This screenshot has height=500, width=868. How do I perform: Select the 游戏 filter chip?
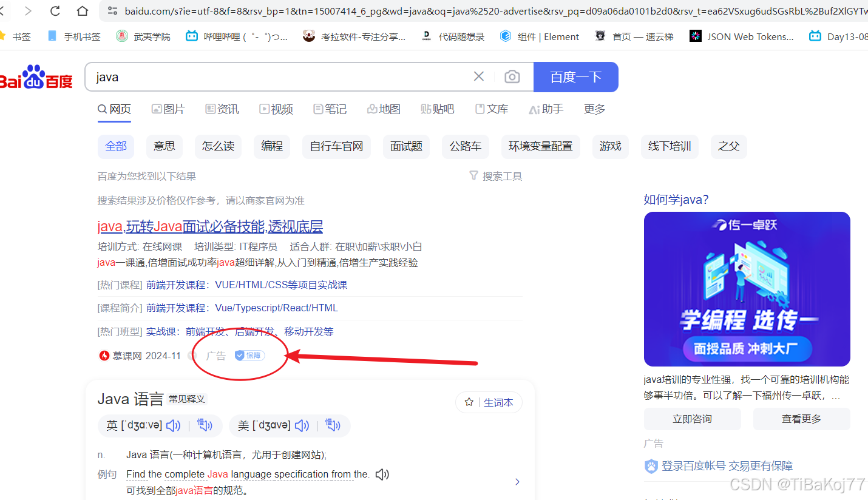pos(610,146)
